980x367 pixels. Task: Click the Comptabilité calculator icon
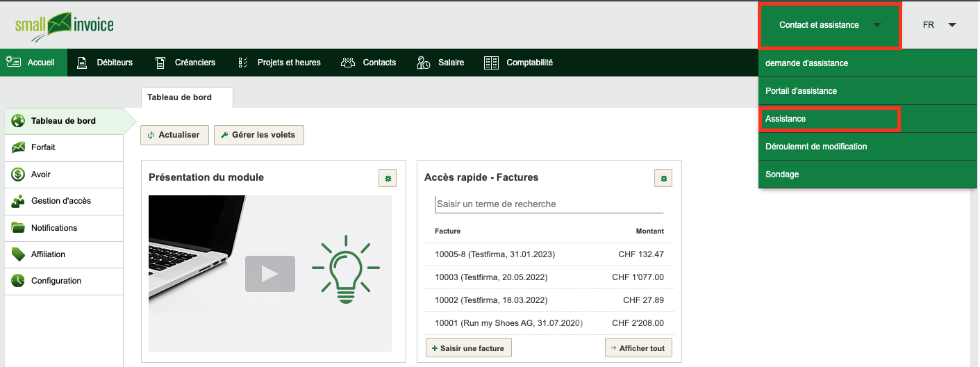point(492,63)
